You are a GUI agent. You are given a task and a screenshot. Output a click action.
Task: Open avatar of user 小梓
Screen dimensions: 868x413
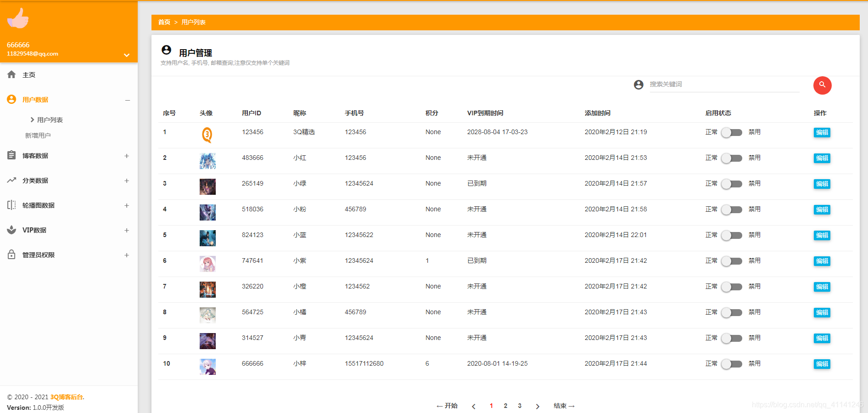[x=207, y=367]
